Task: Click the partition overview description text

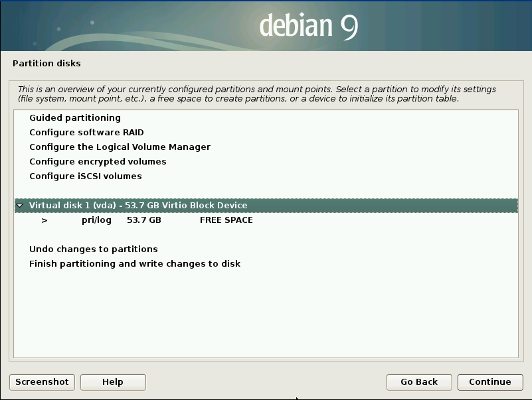Action: pyautogui.click(x=256, y=94)
